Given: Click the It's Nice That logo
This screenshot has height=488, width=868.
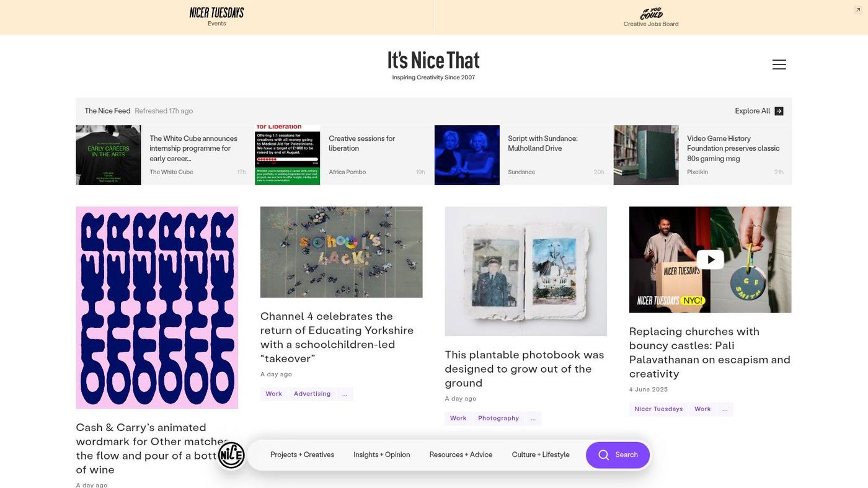Looking at the screenshot, I should point(433,64).
